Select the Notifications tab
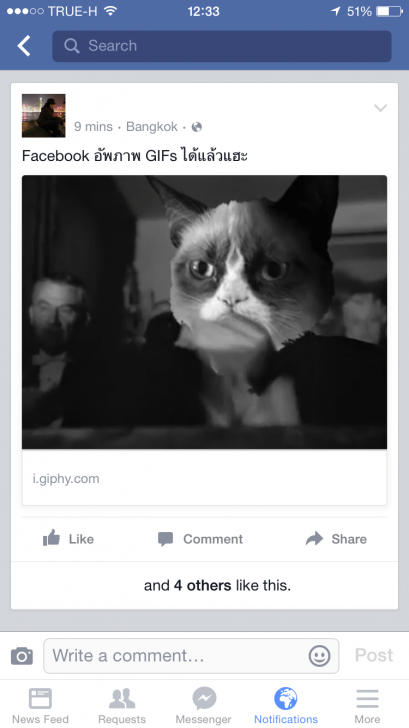The height and width of the screenshot is (728, 409). click(286, 706)
